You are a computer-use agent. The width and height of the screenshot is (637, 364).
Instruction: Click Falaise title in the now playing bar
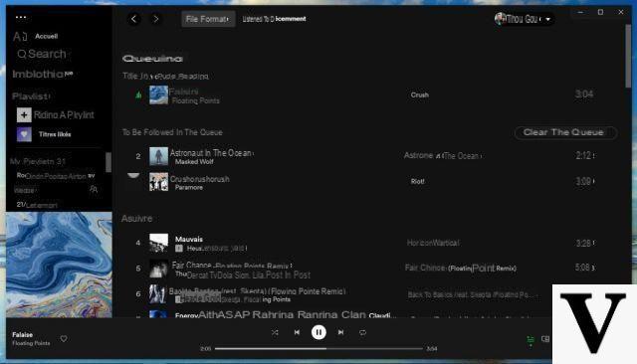[x=22, y=335]
